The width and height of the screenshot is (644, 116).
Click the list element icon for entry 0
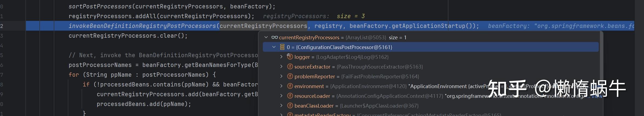point(282,47)
